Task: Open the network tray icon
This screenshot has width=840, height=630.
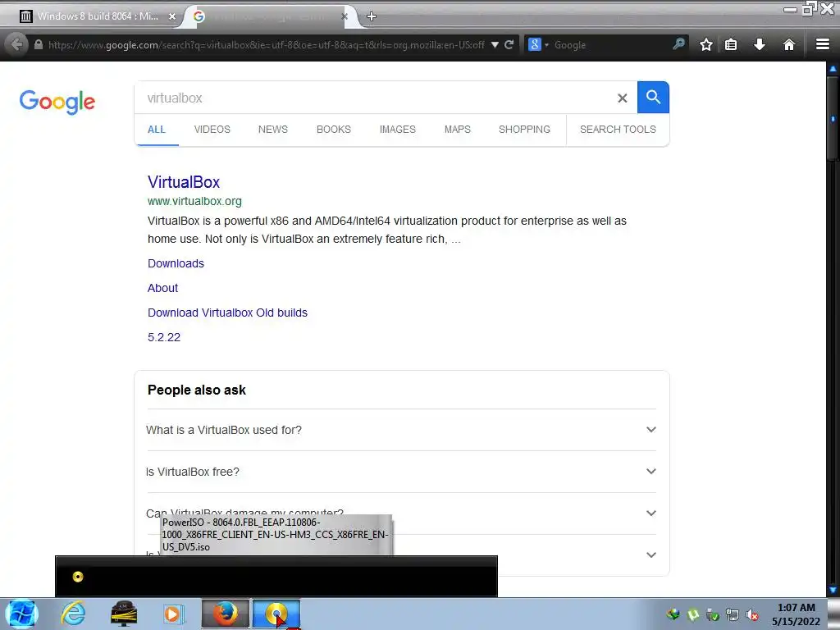Action: (x=733, y=615)
